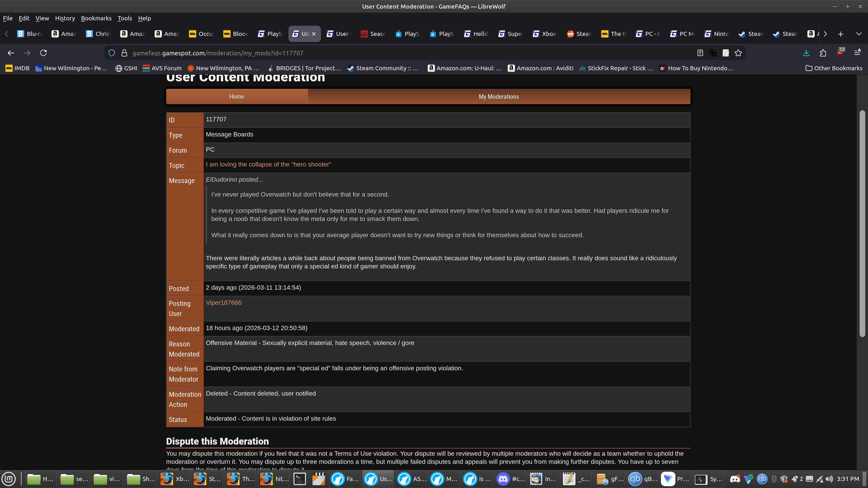Open Other Bookmarks folder
The height and width of the screenshot is (488, 868).
click(834, 68)
